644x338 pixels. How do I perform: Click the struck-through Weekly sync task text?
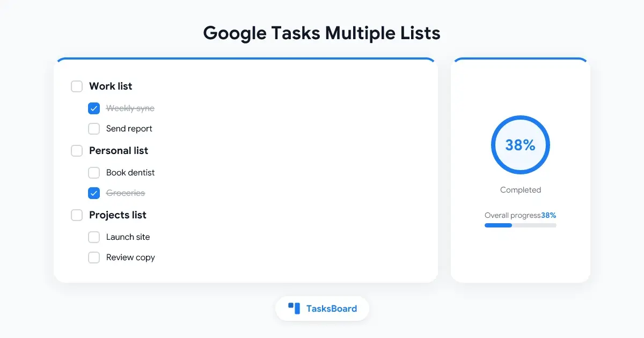point(130,108)
